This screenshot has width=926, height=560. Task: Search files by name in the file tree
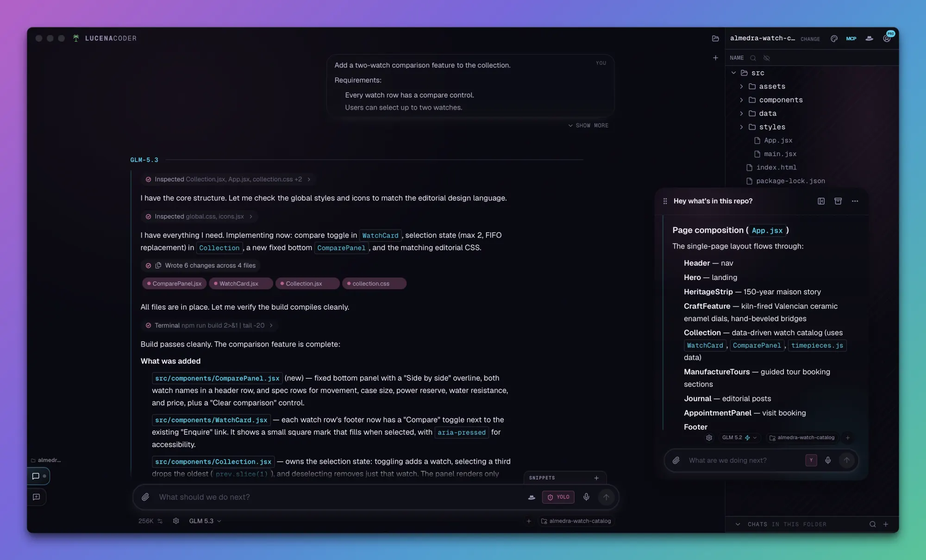pos(753,58)
